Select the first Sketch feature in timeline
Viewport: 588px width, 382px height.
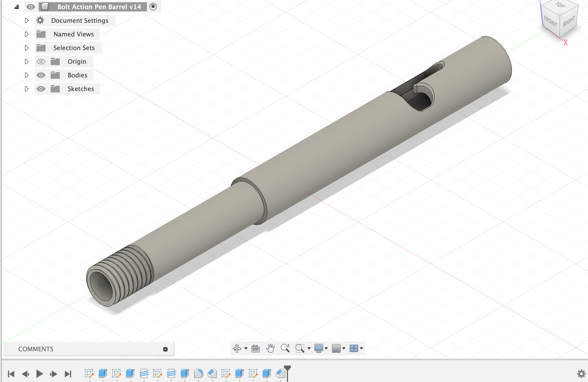click(x=89, y=373)
